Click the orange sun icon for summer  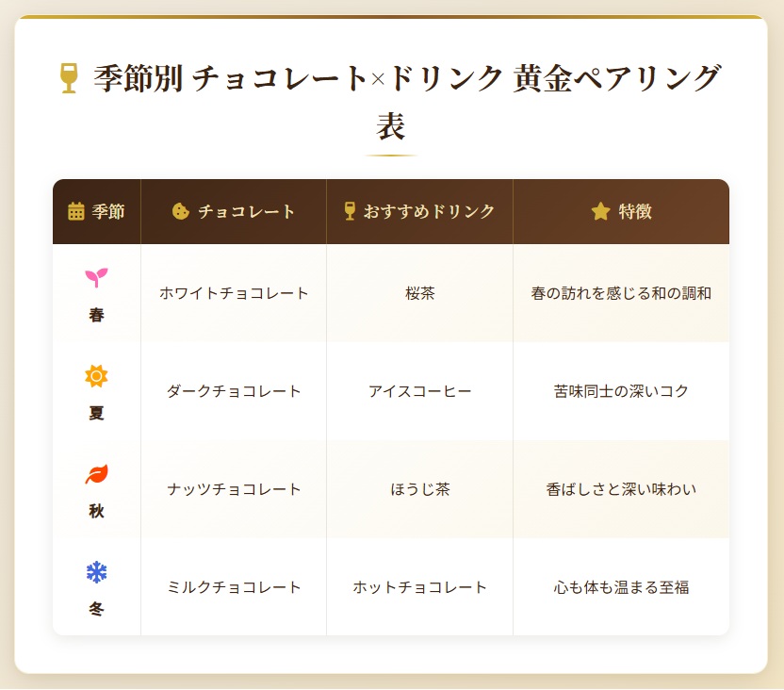tap(96, 376)
